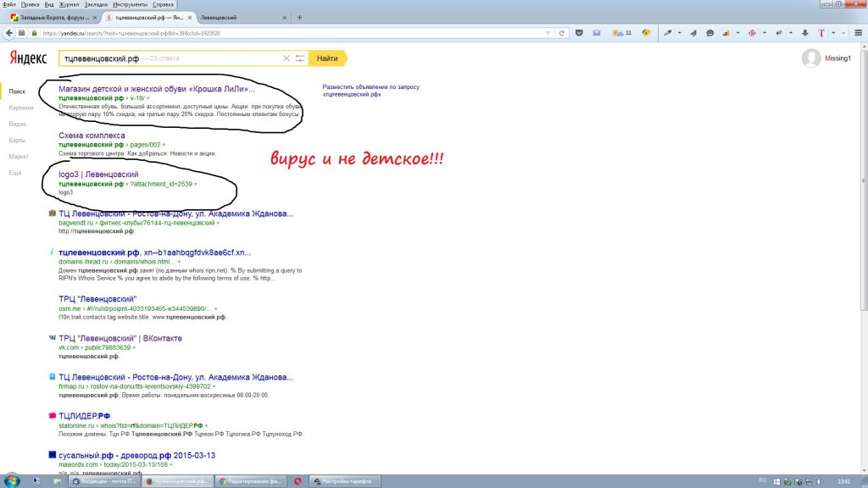The height and width of the screenshot is (488, 868).
Task: Click the Yandex logo
Action: click(28, 58)
